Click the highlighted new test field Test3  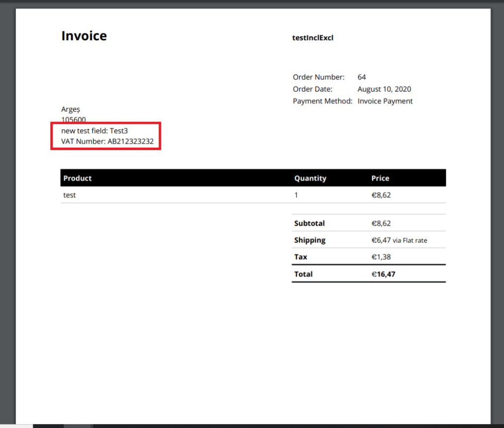[94, 131]
